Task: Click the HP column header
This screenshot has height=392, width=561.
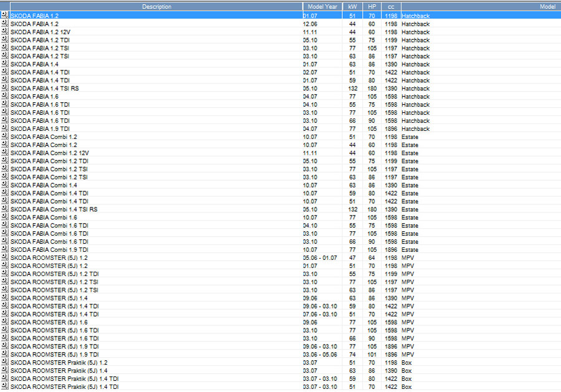Action: coord(372,6)
